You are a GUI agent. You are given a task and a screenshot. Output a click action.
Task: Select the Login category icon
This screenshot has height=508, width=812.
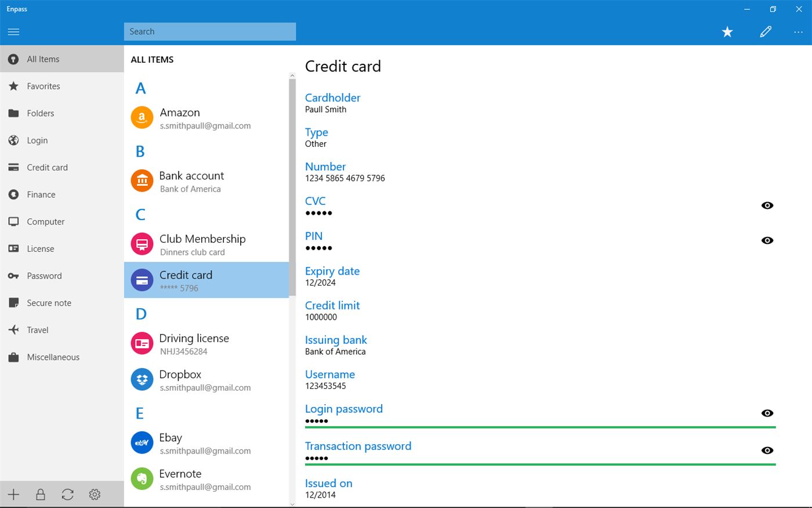(x=13, y=140)
